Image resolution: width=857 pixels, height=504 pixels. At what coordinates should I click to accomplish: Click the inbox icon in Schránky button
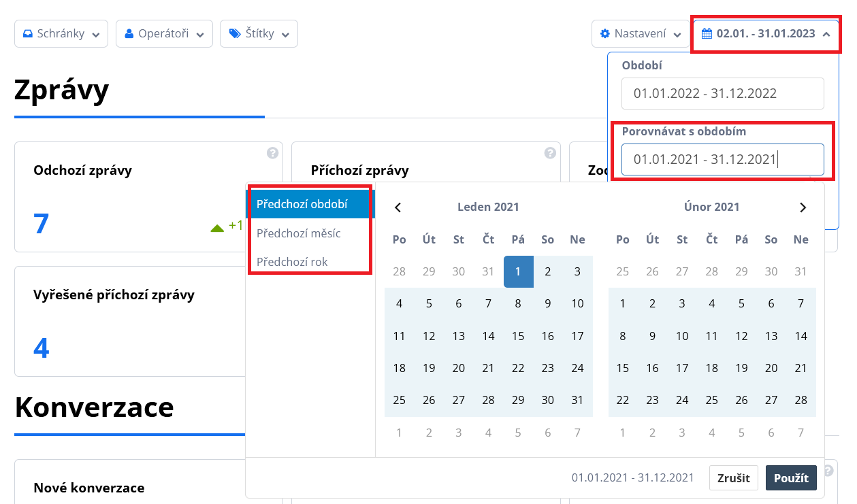point(28,33)
